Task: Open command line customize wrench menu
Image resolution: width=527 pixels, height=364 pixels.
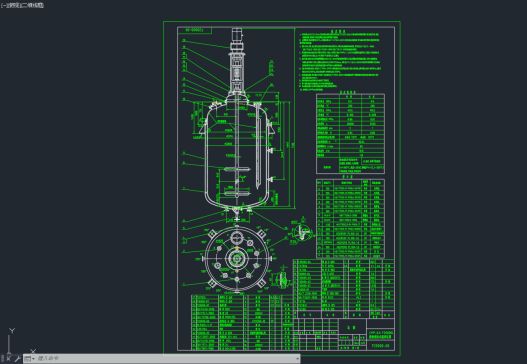Action: click(x=17, y=359)
